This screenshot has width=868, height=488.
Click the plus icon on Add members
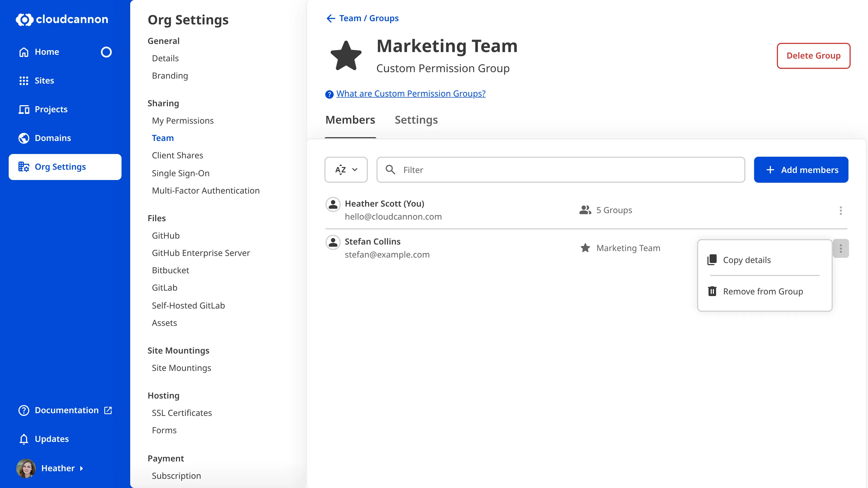coord(770,170)
